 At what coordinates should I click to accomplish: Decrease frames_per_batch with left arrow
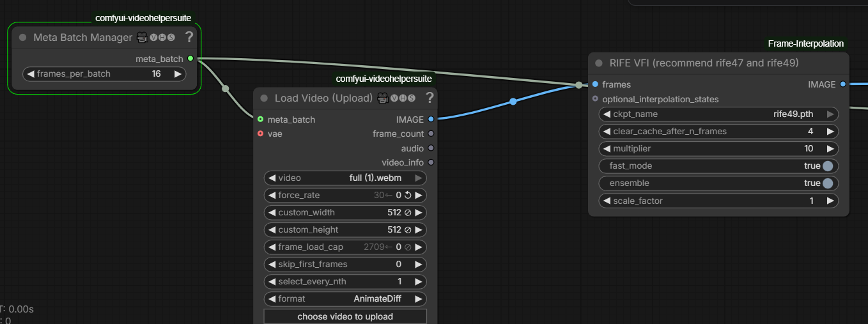(30, 74)
